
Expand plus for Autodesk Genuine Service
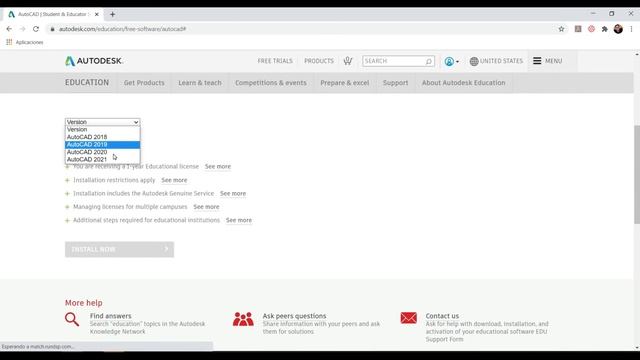[x=67, y=193]
